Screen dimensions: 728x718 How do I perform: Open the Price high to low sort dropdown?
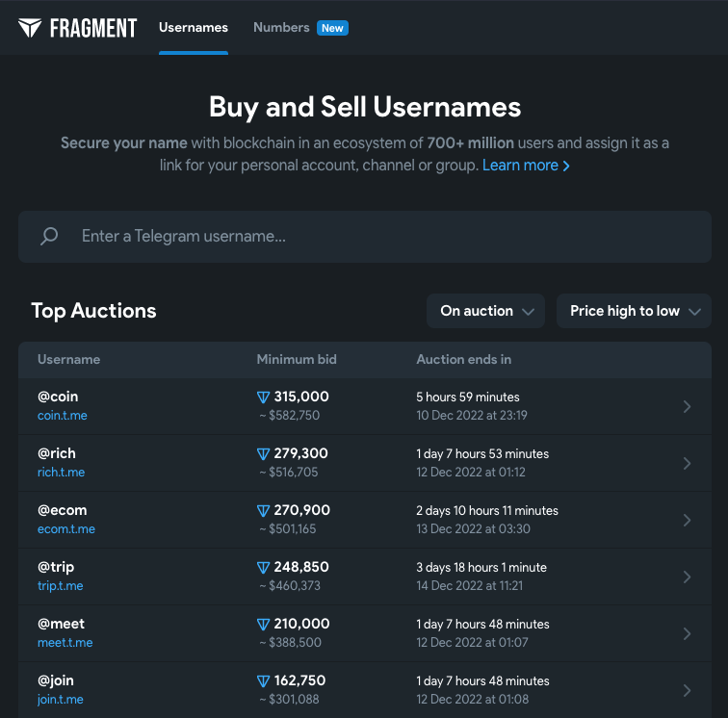634,311
